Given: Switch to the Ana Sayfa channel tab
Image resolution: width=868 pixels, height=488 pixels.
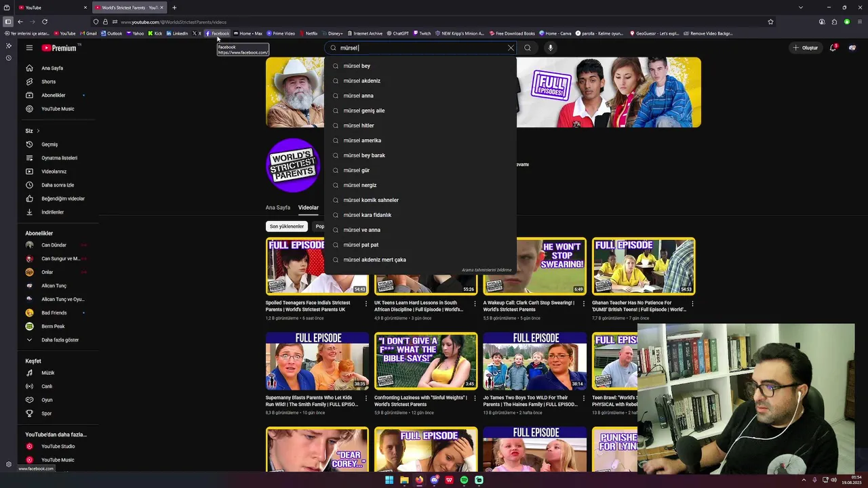Looking at the screenshot, I should tap(278, 207).
